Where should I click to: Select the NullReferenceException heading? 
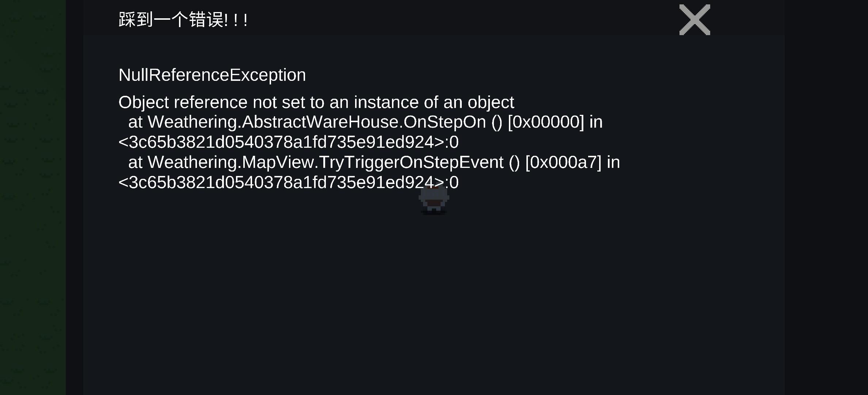point(212,75)
